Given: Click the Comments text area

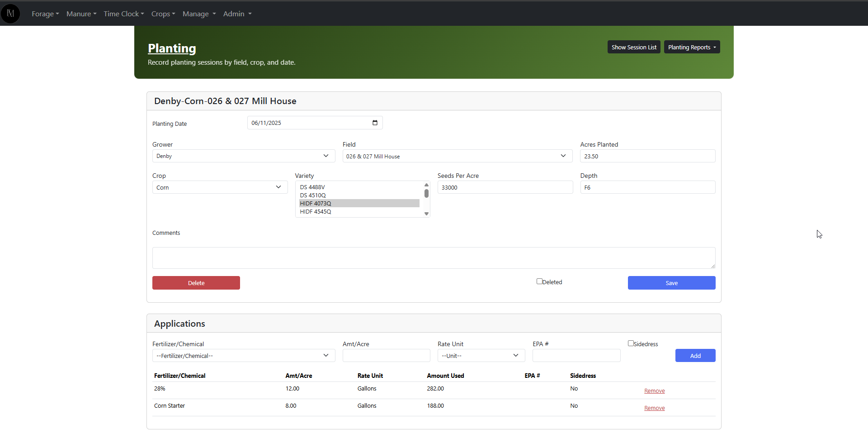Looking at the screenshot, I should point(434,258).
